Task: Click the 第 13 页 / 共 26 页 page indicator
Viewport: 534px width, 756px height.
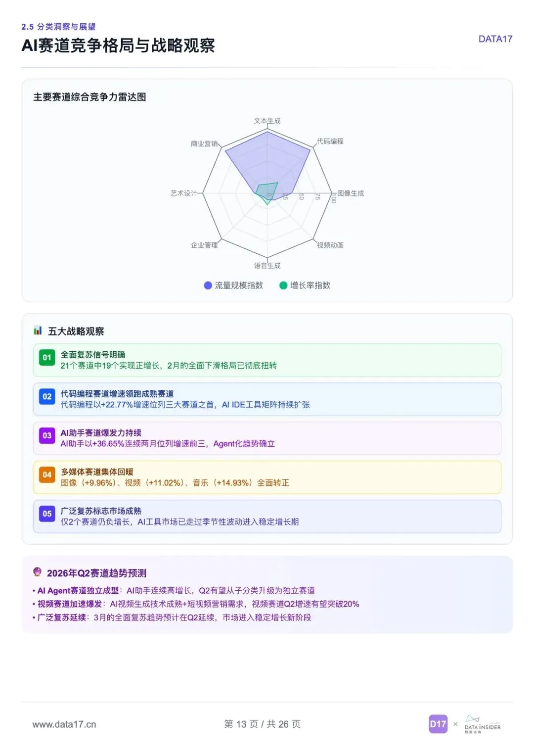Action: [262, 724]
